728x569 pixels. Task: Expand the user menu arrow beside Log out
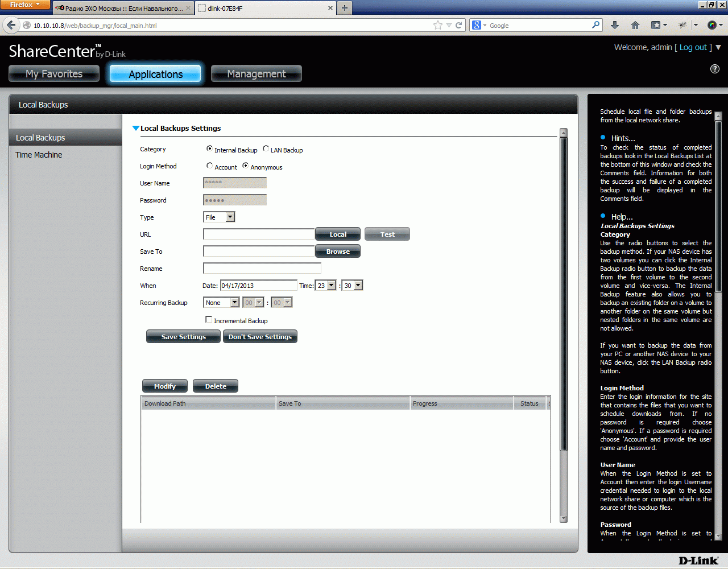718,47
